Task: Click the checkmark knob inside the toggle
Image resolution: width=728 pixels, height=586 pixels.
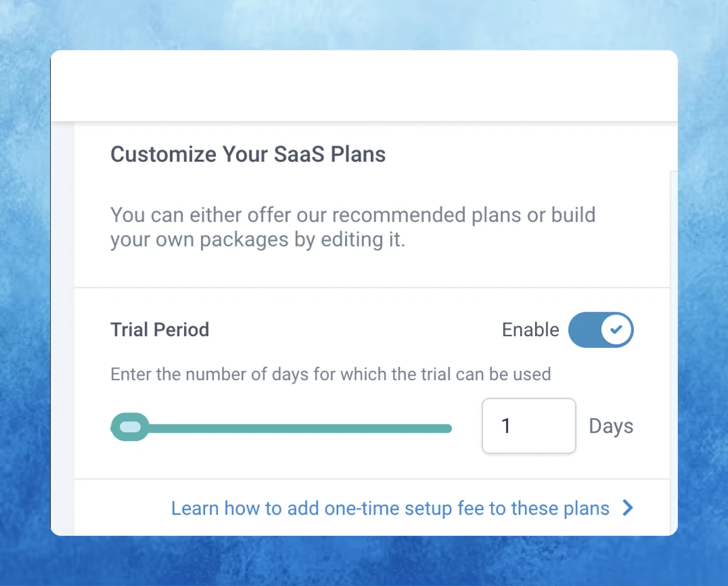Action: pos(616,329)
